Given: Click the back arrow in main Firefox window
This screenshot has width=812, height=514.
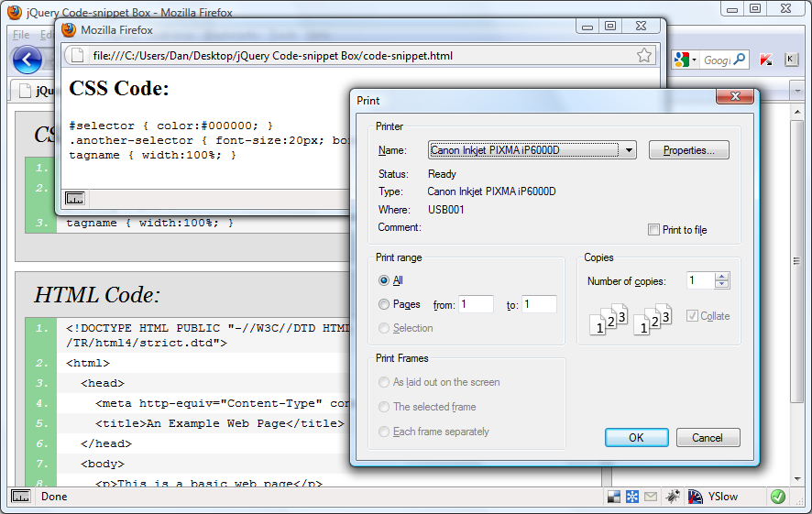Looking at the screenshot, I should [27, 60].
